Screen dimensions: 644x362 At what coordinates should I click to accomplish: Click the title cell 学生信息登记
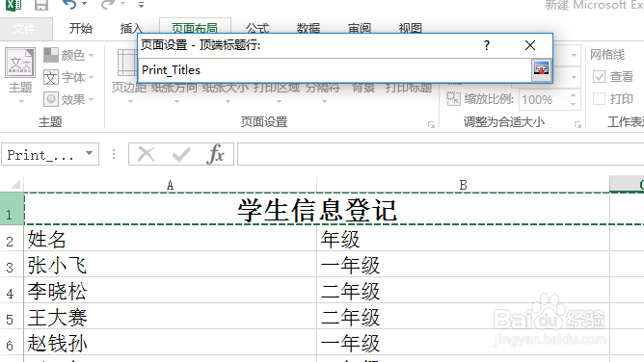[x=316, y=209]
